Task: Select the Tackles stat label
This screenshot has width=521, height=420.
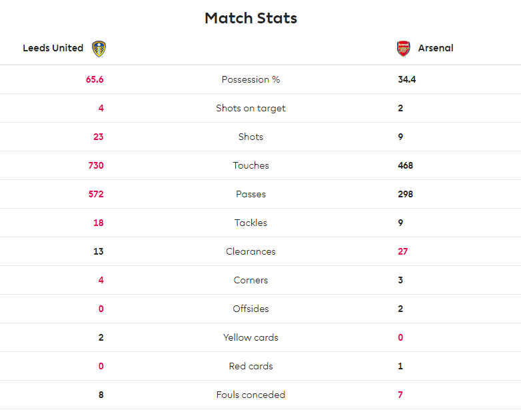Action: [x=251, y=223]
